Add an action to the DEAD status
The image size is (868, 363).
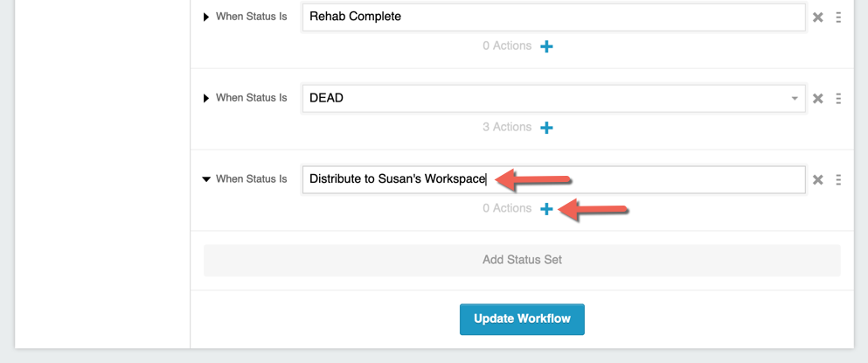[x=546, y=128]
